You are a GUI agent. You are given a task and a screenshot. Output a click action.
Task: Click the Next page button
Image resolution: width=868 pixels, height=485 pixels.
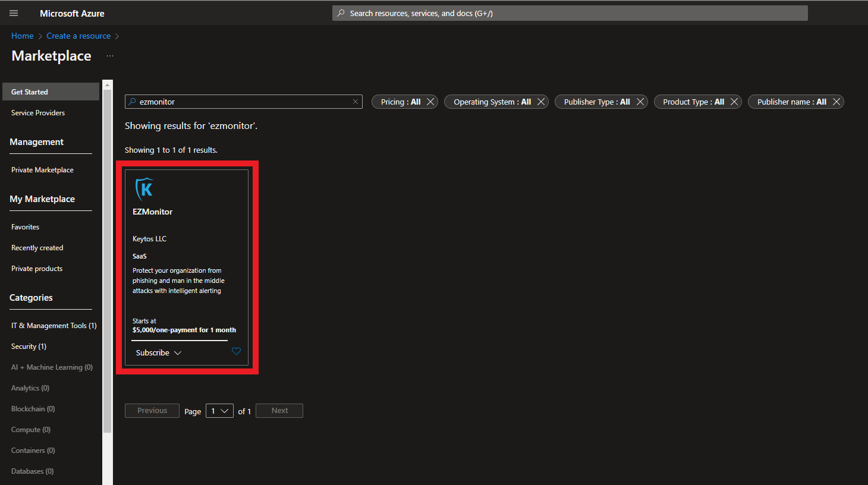(279, 411)
